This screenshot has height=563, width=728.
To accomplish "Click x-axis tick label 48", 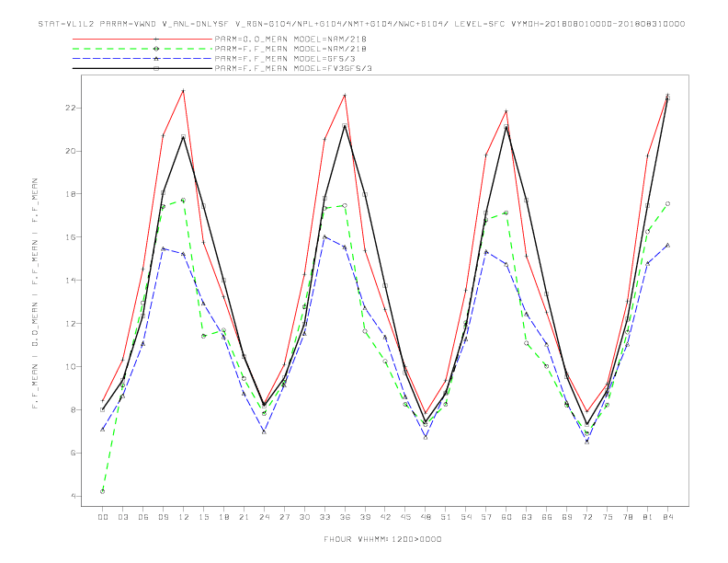I will 426,517.
